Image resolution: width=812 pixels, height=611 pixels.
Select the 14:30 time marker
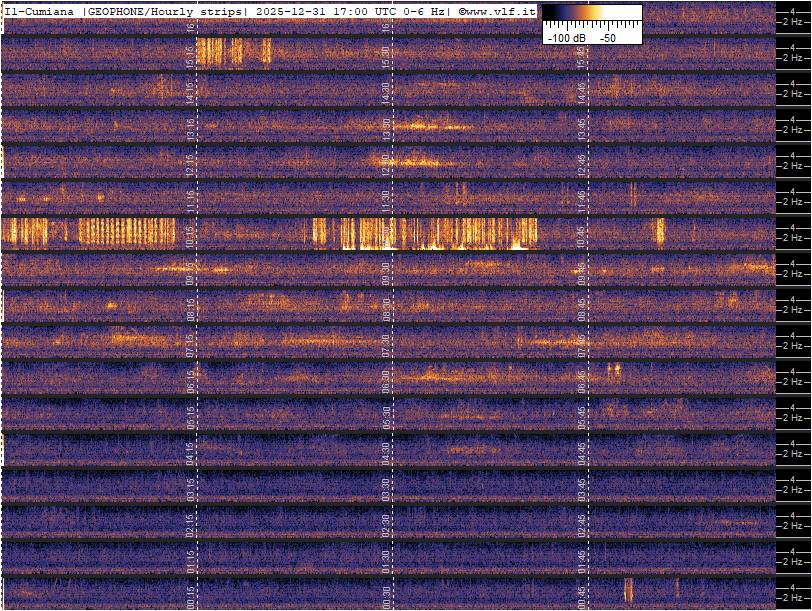(x=386, y=92)
